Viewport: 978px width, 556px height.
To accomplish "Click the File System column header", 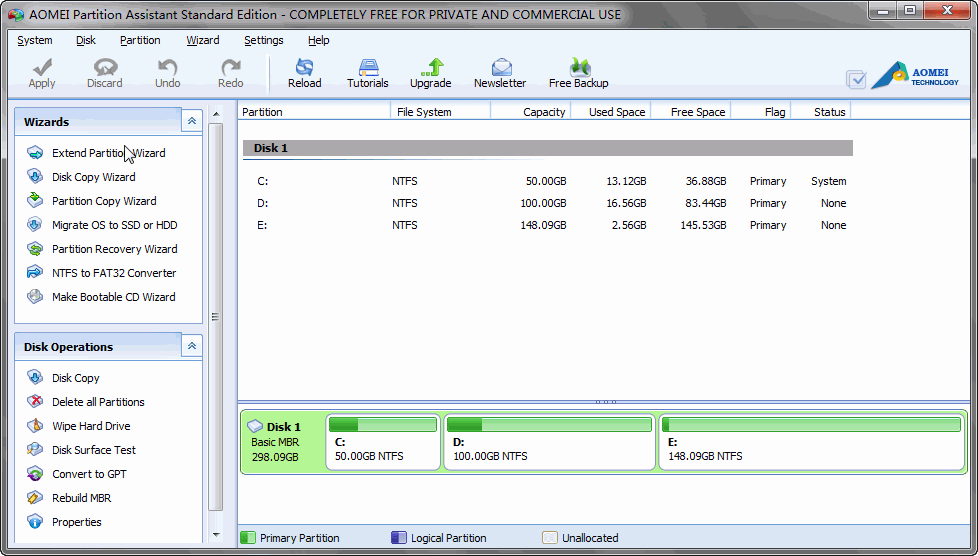I will tap(440, 112).
